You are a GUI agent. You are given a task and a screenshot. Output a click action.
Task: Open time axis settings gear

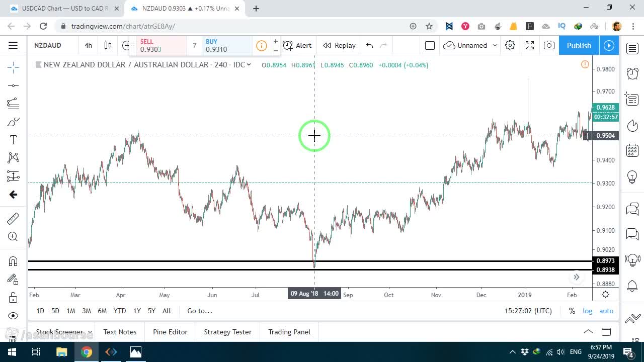tap(606, 295)
